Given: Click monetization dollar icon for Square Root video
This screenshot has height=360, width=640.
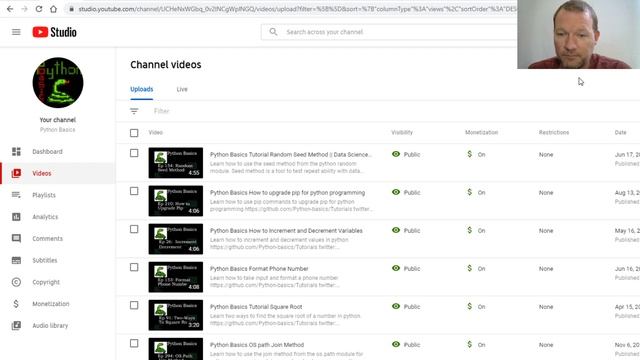Looking at the screenshot, I should coord(469,306).
